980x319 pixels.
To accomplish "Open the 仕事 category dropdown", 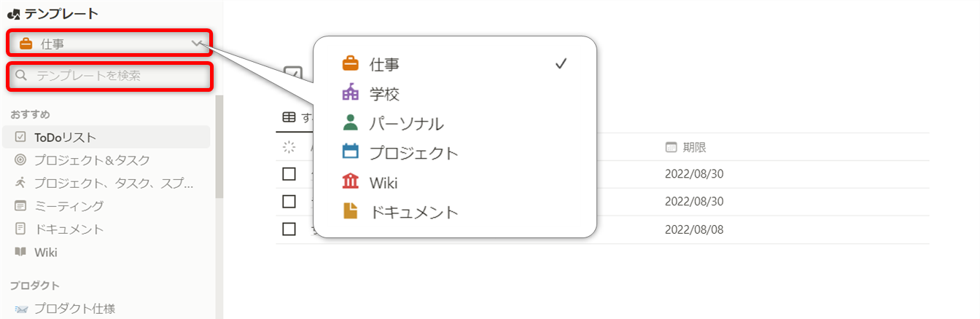I will click(x=109, y=44).
